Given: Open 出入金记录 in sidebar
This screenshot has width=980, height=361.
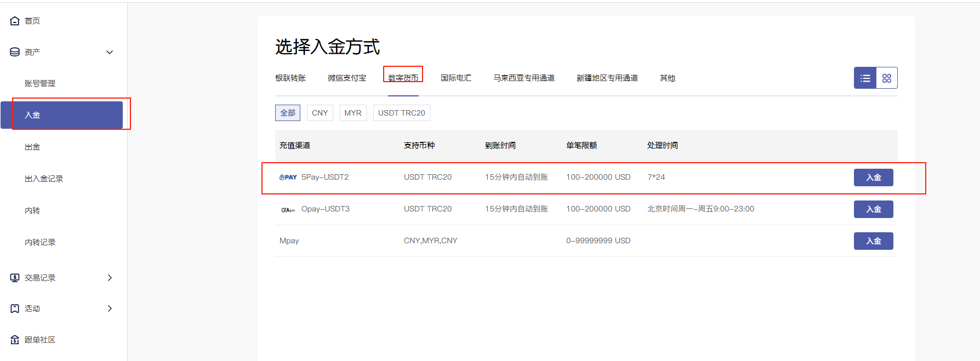Looking at the screenshot, I should 44,179.
